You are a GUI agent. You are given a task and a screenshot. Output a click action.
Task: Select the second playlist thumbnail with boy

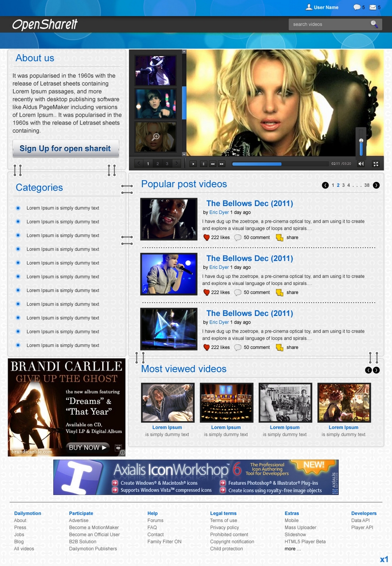coord(155,104)
